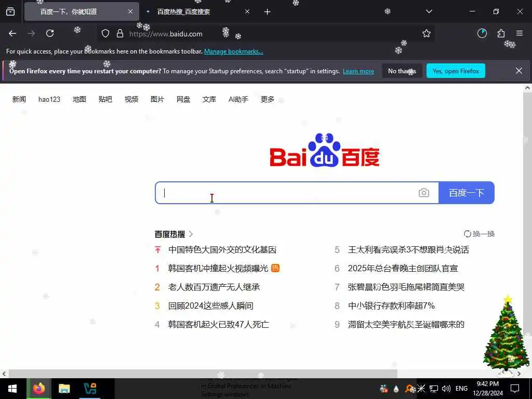Open 韩国客机冲撞起火视频曝光 hot search
Screen dimensions: 532x399
(218, 269)
